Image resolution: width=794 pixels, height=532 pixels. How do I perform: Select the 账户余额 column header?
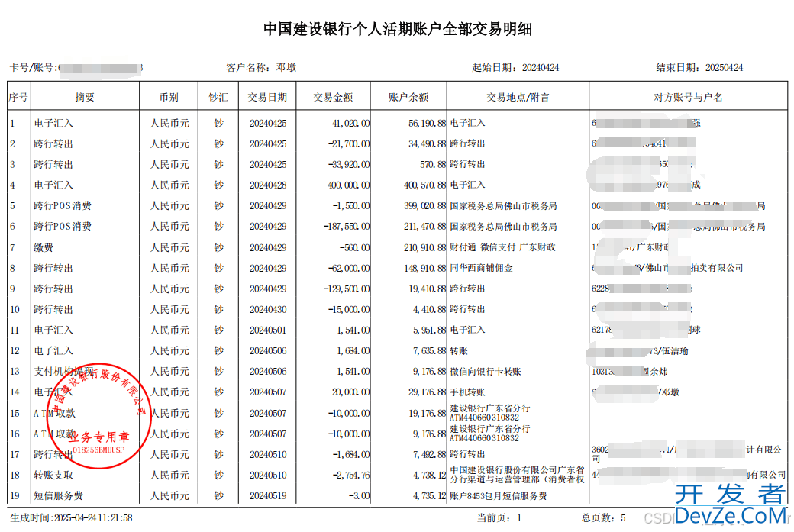click(x=408, y=97)
